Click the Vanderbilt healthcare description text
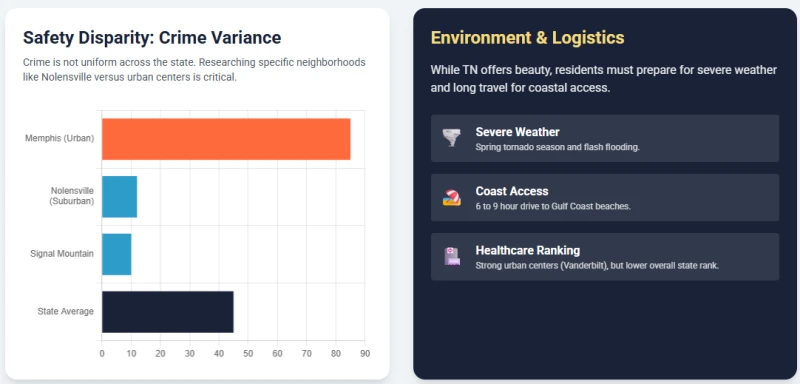The width and height of the screenshot is (800, 384). point(597,266)
